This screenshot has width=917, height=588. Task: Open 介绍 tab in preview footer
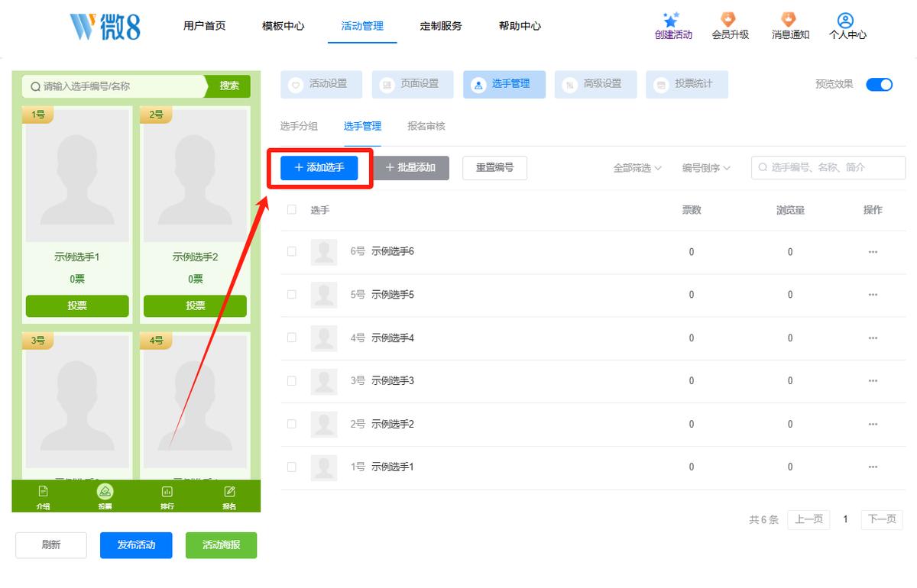[44, 496]
